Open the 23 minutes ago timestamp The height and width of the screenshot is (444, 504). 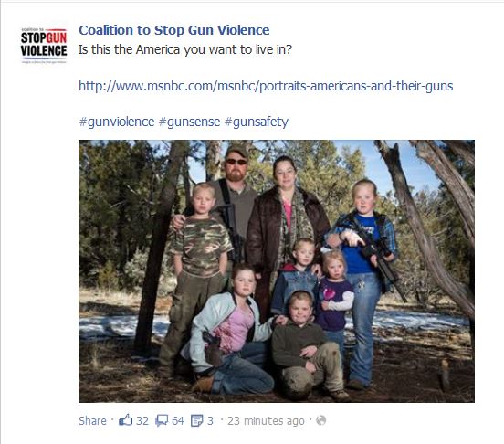point(266,420)
